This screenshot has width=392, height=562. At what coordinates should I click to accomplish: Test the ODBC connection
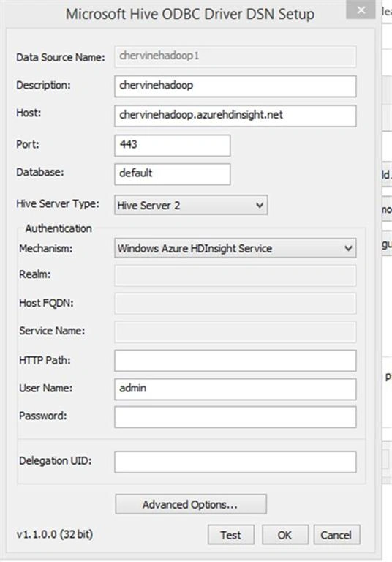pos(231,535)
